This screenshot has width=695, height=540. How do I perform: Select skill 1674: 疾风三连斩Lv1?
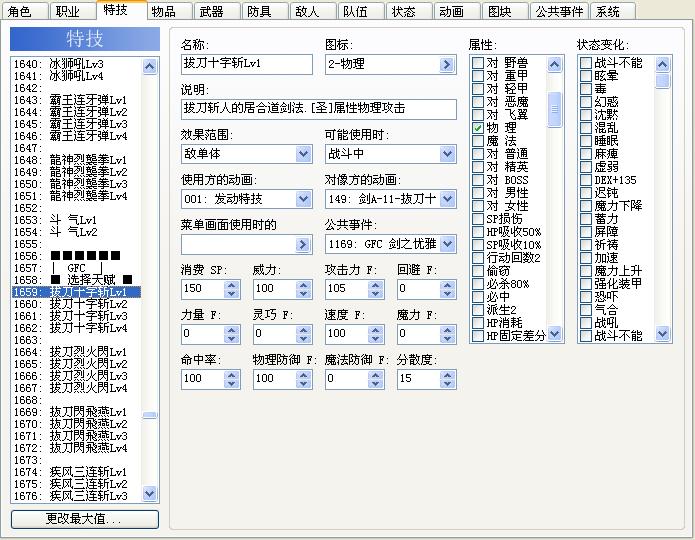(76, 472)
